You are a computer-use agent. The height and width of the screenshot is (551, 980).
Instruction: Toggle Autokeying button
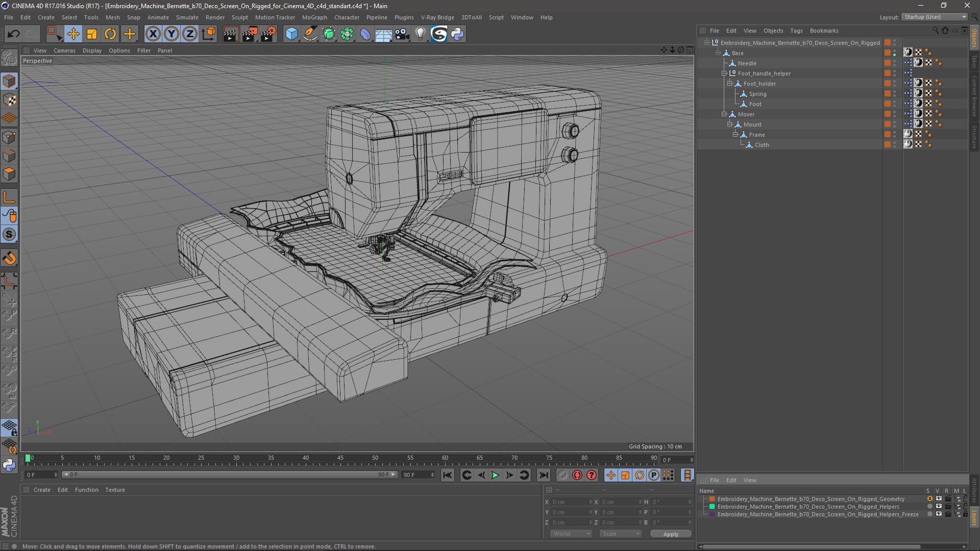coord(577,475)
